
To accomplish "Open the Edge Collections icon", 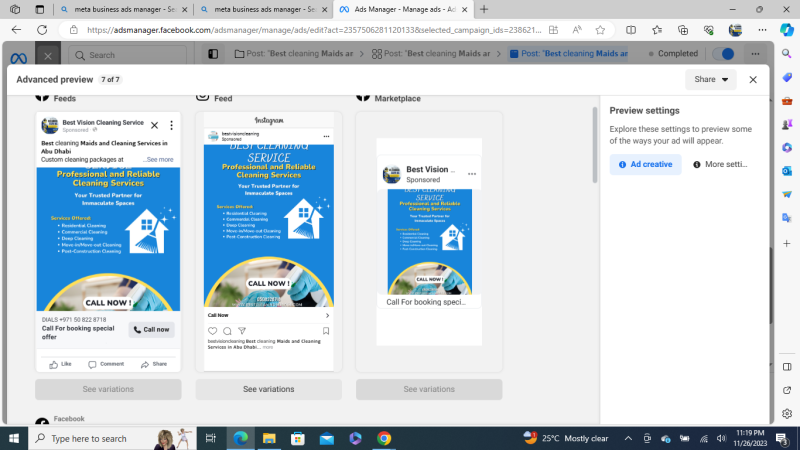I will tap(683, 30).
